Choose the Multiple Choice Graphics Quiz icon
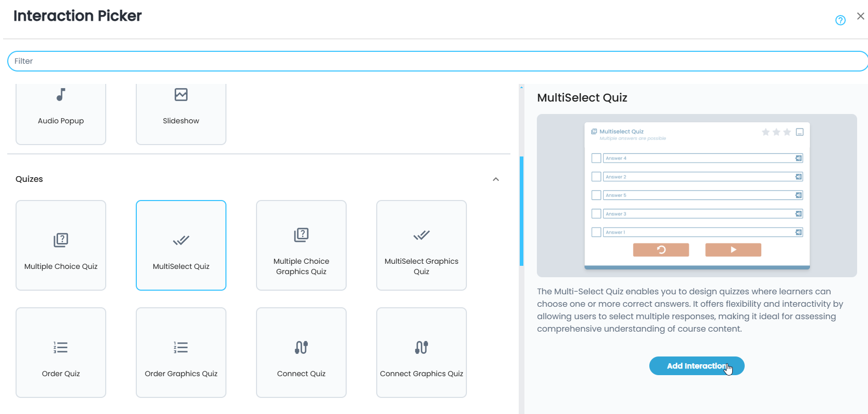The height and width of the screenshot is (414, 868). point(301,235)
